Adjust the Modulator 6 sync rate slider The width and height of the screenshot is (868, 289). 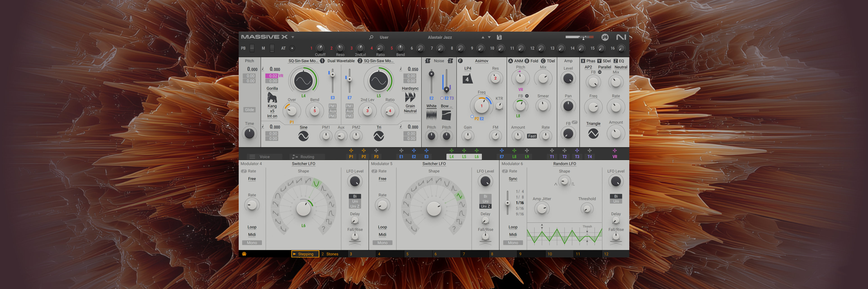[507, 203]
